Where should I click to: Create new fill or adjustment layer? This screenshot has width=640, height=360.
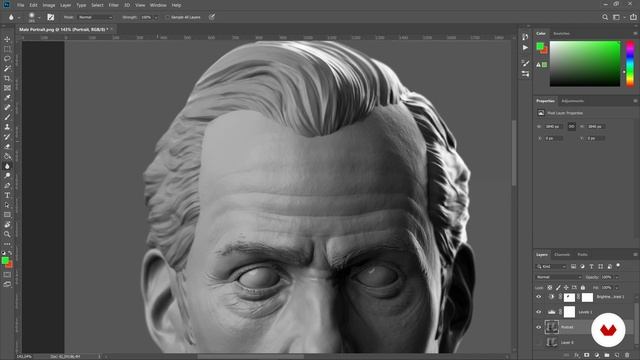click(597, 356)
